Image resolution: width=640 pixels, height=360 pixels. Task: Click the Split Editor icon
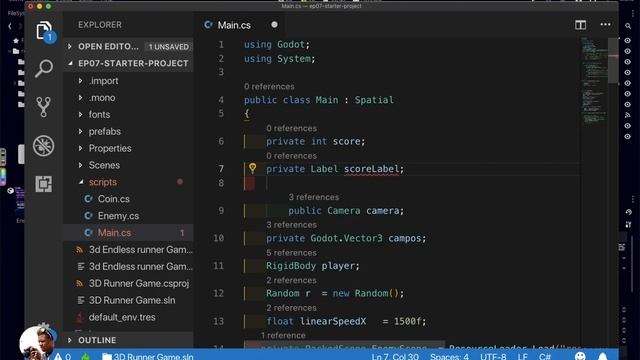(580, 25)
